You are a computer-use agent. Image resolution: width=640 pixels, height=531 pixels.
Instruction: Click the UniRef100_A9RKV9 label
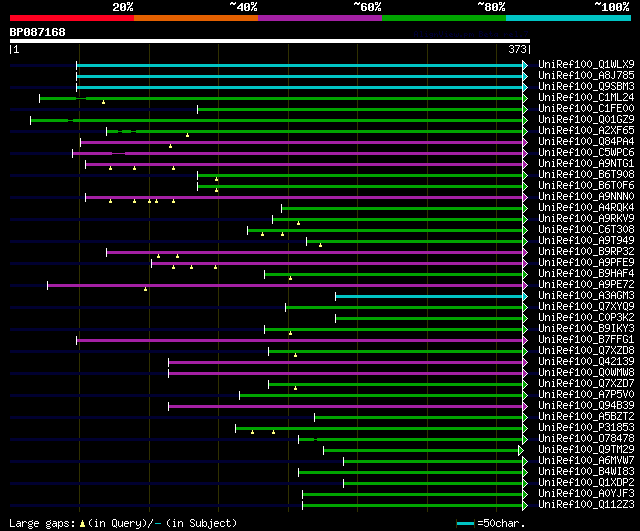[x=586, y=219]
